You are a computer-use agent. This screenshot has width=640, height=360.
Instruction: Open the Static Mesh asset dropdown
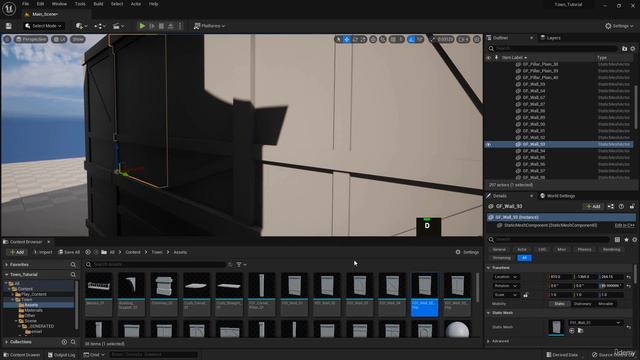(596, 323)
